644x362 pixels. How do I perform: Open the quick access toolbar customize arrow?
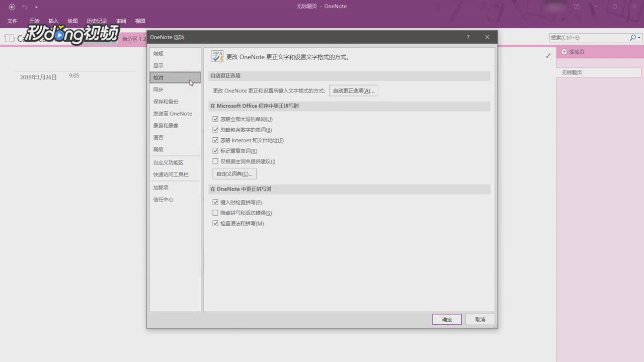pyautogui.click(x=36, y=7)
